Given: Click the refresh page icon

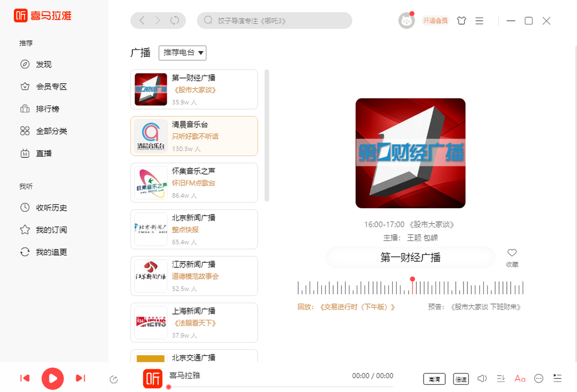Looking at the screenshot, I should coord(175,20).
